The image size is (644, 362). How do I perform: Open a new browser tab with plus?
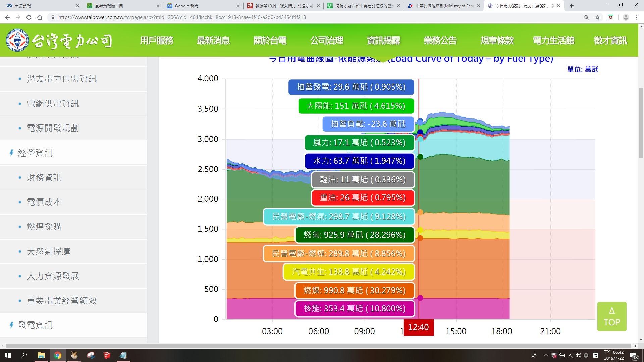(572, 6)
